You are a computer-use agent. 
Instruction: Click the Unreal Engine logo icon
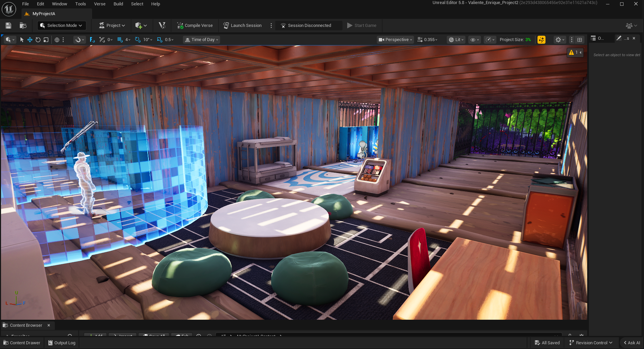coord(9,9)
